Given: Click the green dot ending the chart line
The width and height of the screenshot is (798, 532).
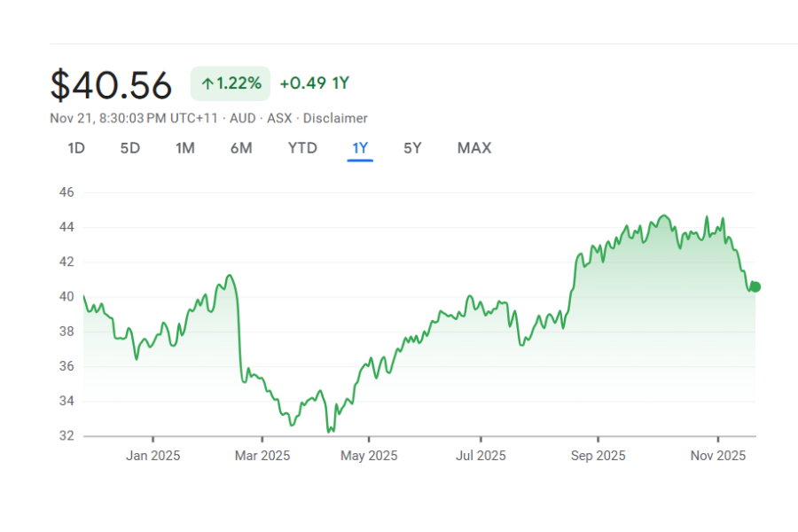Looking at the screenshot, I should [755, 286].
